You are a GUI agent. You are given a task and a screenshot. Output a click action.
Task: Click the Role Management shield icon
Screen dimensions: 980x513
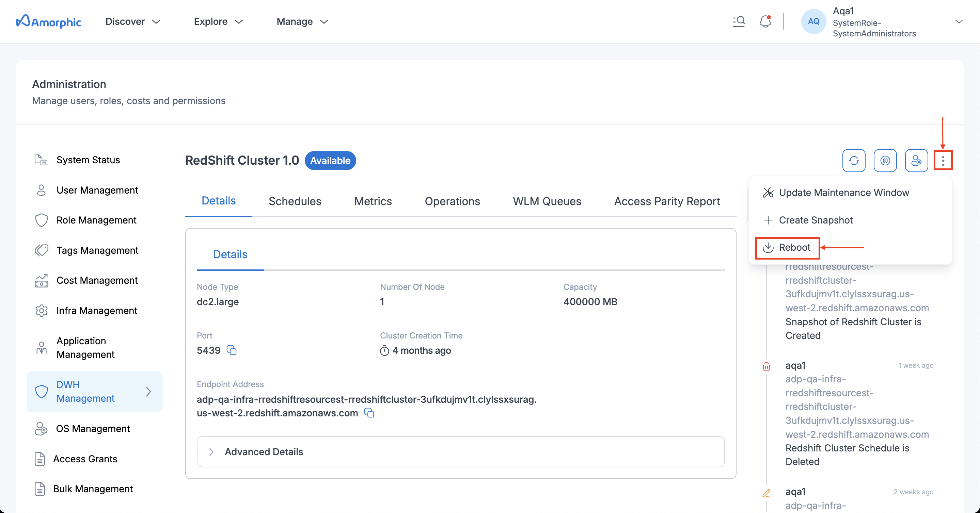(x=41, y=220)
